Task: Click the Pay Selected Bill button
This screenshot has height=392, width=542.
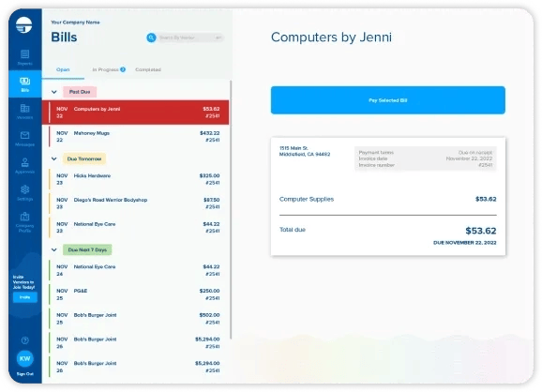Action: [388, 100]
